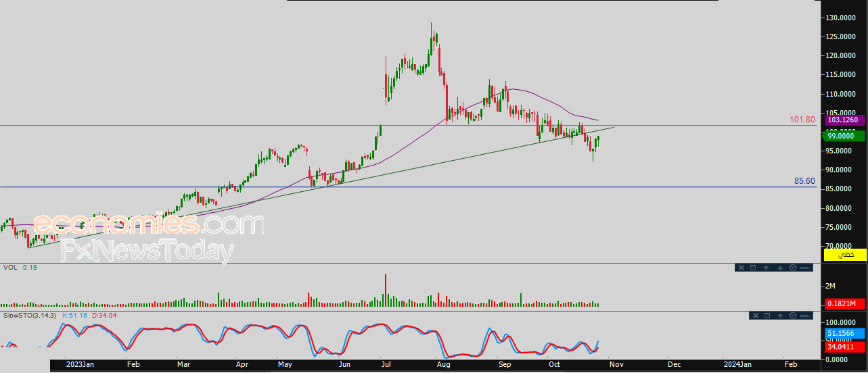This screenshot has width=868, height=373.
Task: Click the 0.1821M volume value tag
Action: coord(844,303)
